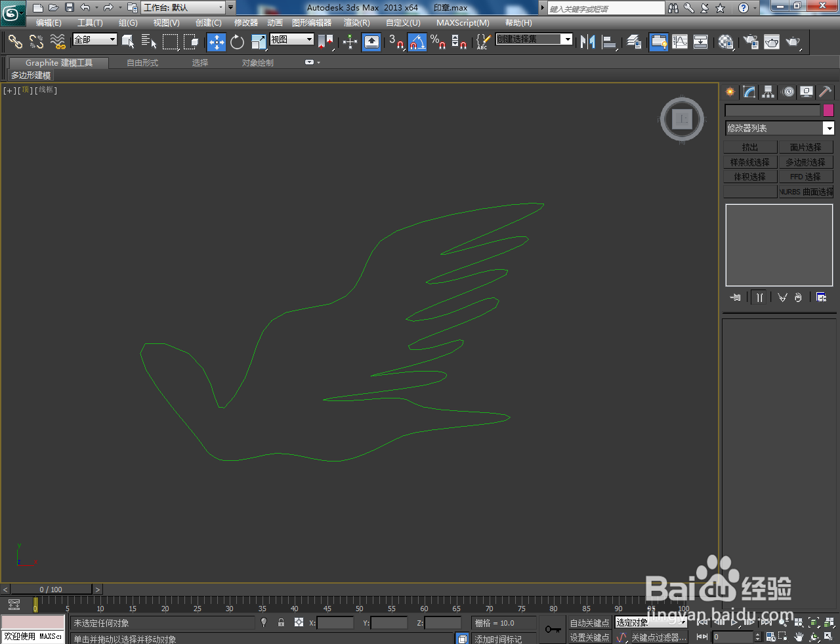Click the 挤出 extrude button
This screenshot has width=840, height=644.
750,146
